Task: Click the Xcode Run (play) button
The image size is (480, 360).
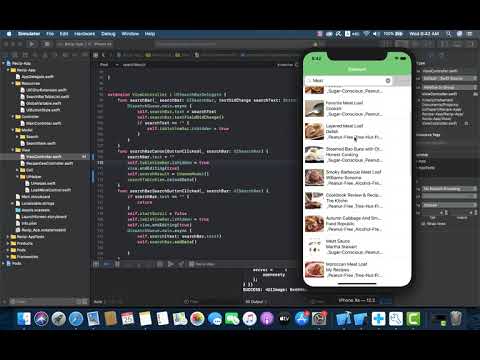Action: [x=32, y=44]
